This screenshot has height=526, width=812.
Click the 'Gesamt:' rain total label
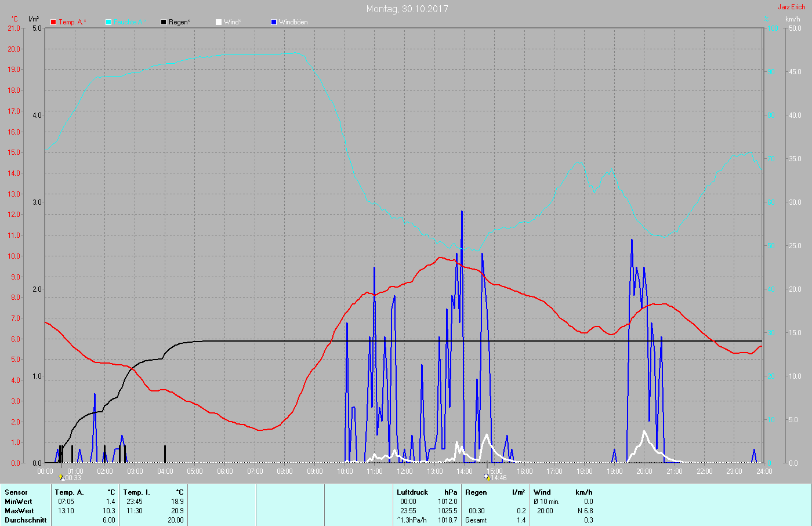pyautogui.click(x=476, y=520)
